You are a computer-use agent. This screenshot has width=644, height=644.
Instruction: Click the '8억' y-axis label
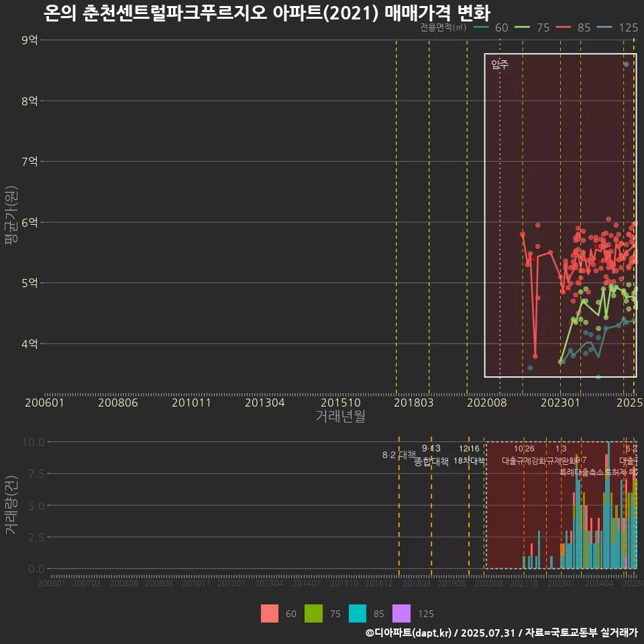pyautogui.click(x=30, y=101)
